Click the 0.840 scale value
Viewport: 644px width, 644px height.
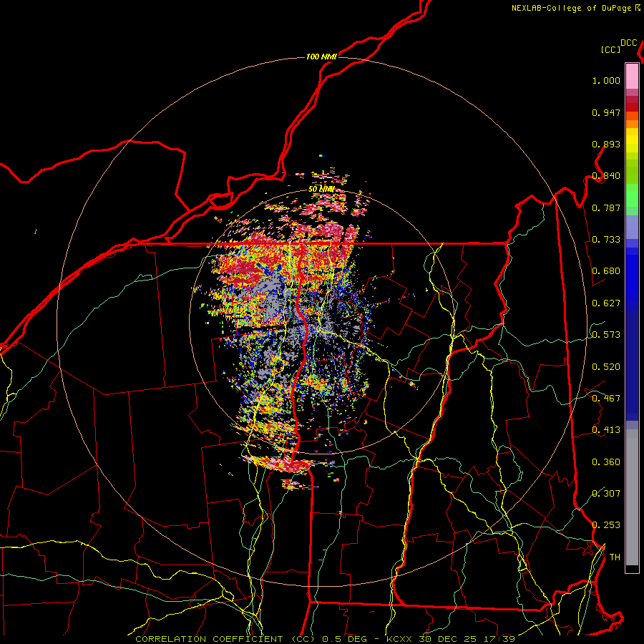(606, 176)
